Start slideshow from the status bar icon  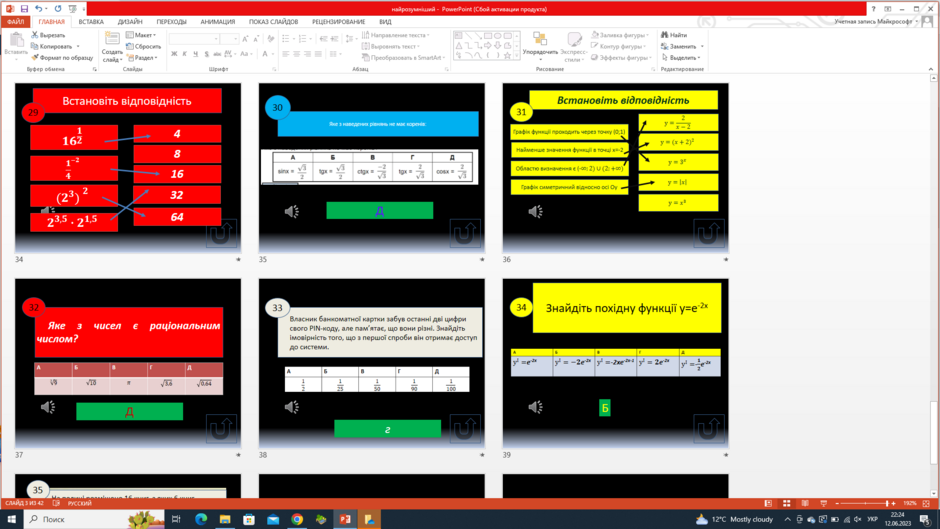(823, 503)
